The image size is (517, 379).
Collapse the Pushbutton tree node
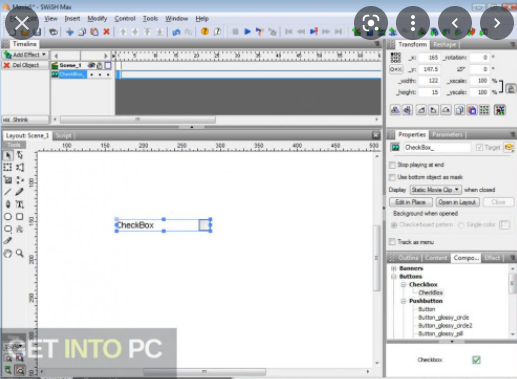click(x=403, y=301)
